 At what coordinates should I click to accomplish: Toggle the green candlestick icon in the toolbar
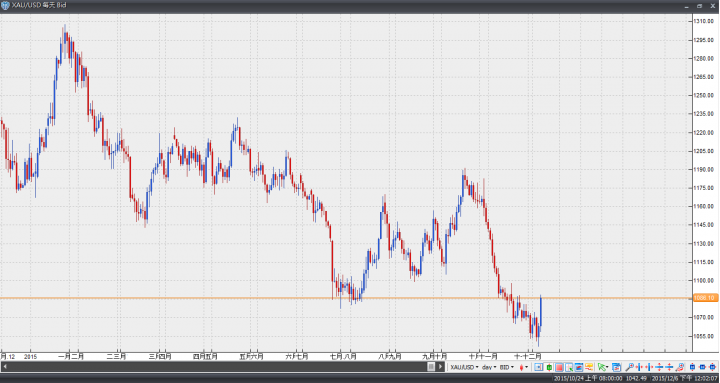tap(549, 367)
